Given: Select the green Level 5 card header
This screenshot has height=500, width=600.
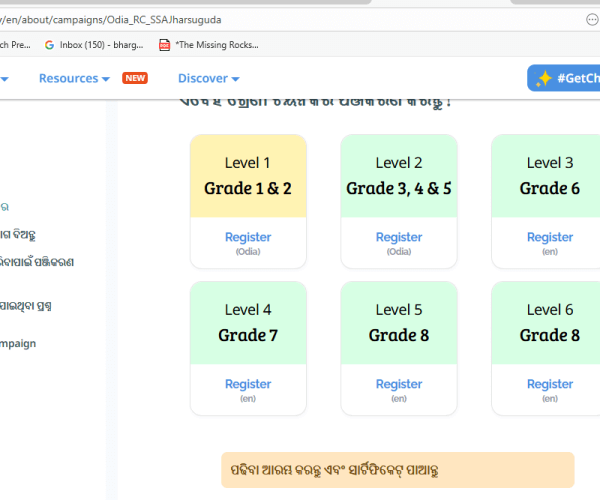Looking at the screenshot, I should (x=399, y=323).
